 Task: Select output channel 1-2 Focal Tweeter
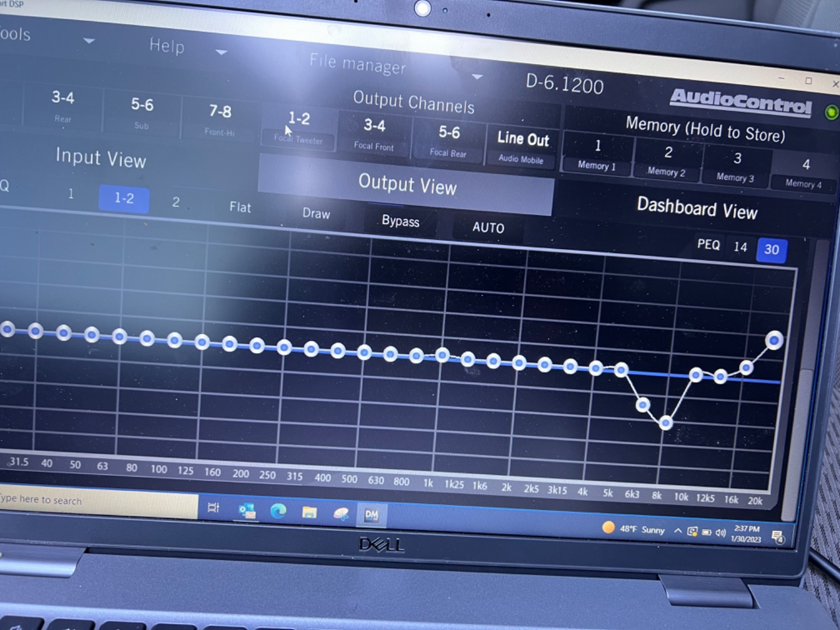click(x=299, y=127)
